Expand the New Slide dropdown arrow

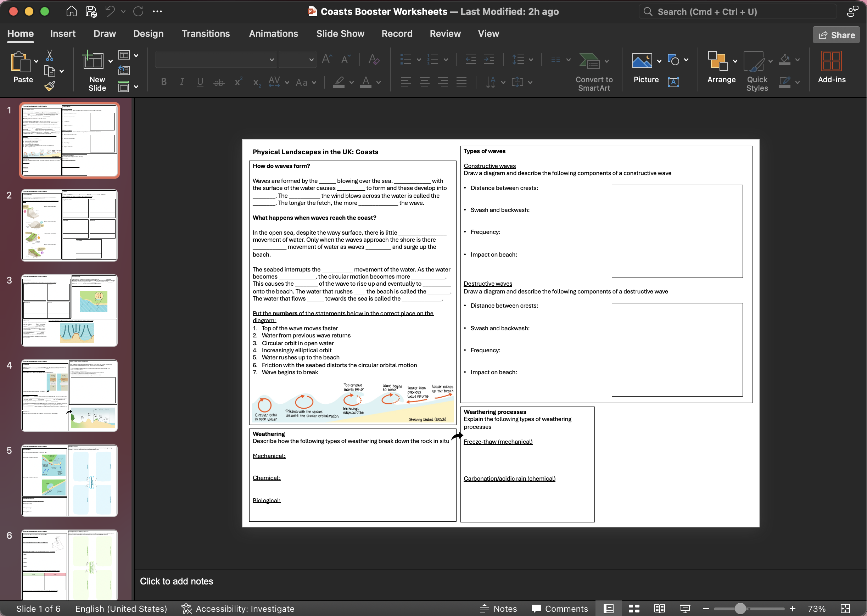click(110, 61)
